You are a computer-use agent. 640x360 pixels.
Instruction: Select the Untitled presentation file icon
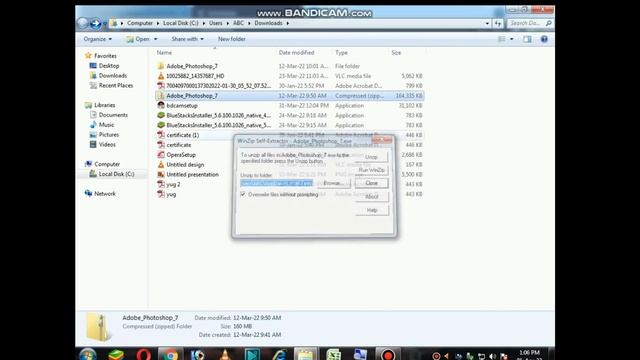(161, 174)
